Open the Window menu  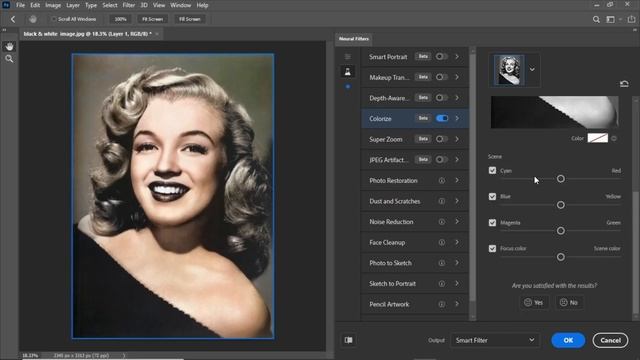[x=180, y=5]
